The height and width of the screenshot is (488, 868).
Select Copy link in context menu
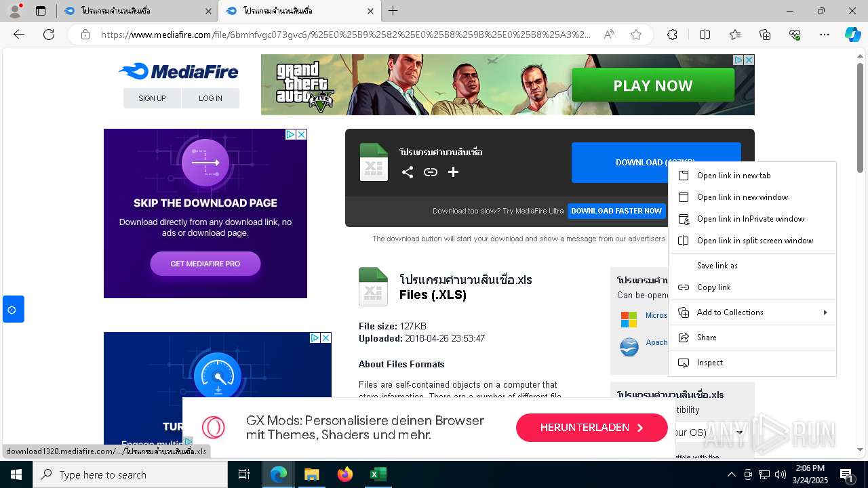[752, 287]
